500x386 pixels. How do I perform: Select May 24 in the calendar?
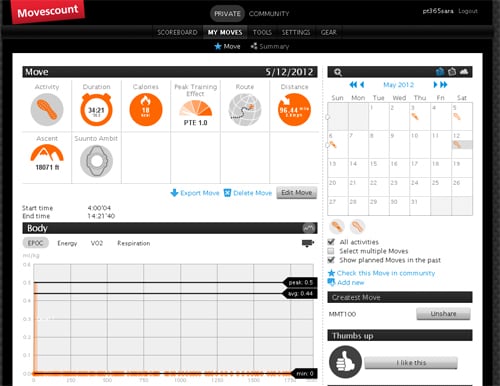click(420, 187)
